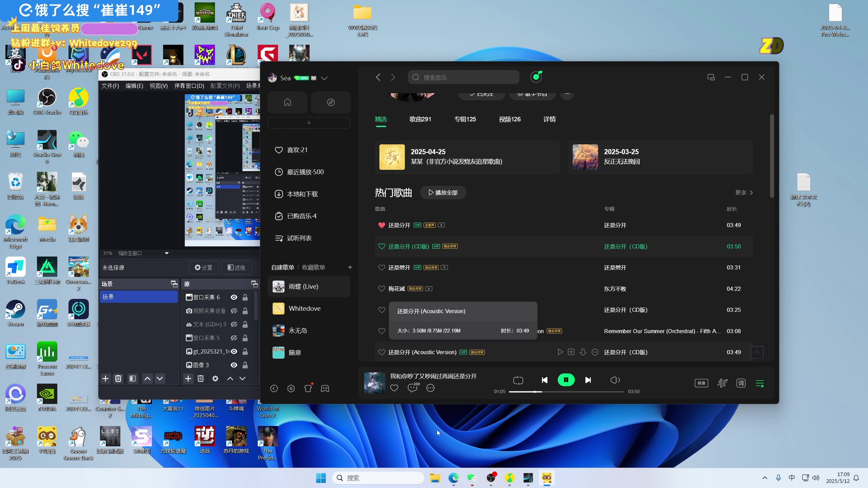868x488 pixels.
Task: Open the sound effects equalizer icon
Action: (x=722, y=383)
